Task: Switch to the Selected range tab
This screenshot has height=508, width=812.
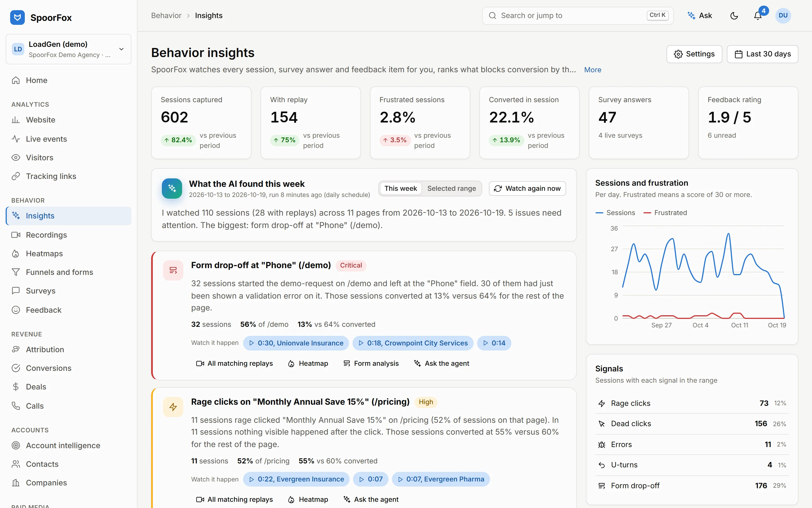Action: (x=452, y=189)
